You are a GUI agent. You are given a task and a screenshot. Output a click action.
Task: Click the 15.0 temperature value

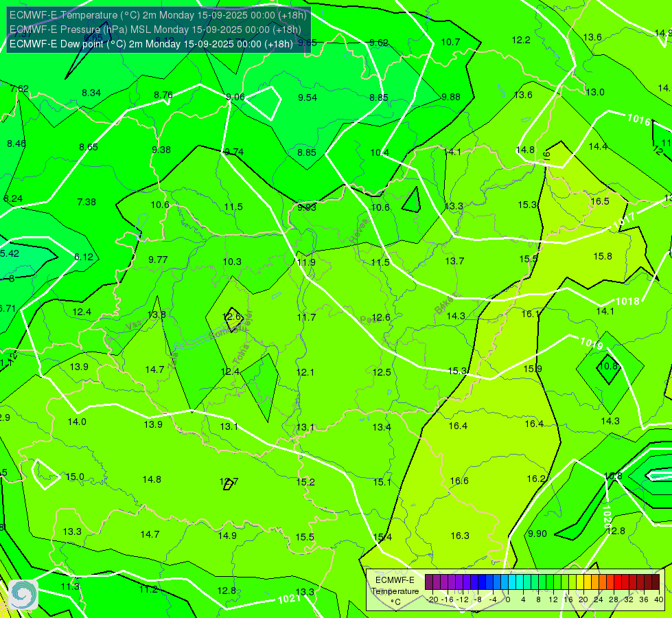75,477
